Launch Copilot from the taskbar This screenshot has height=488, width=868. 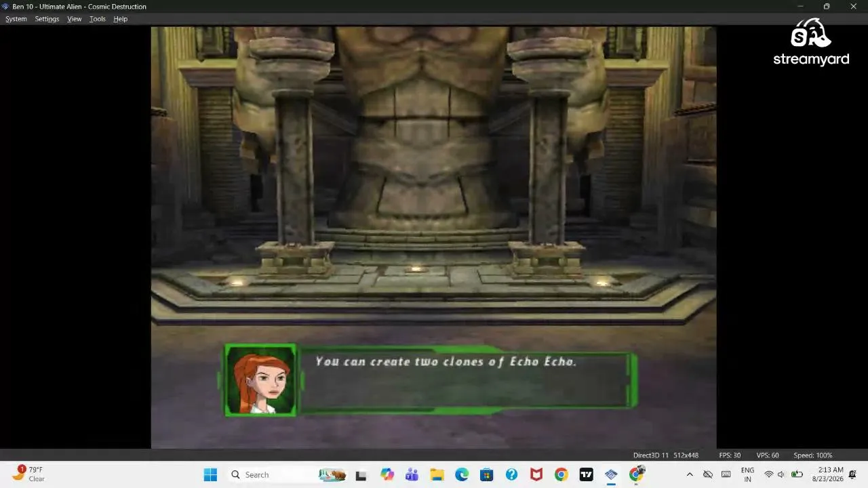coord(387,474)
